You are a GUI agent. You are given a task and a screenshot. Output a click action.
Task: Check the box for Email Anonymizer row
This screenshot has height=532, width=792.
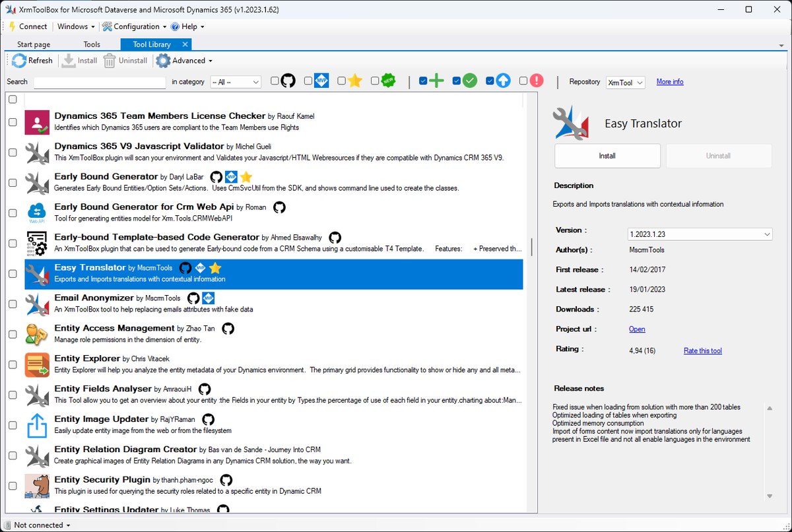pos(13,304)
